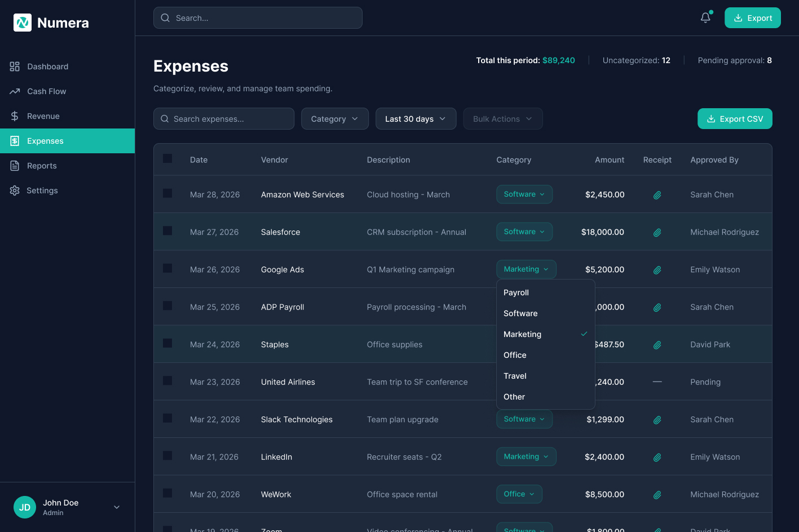View receipt for LinkedIn expense
799x532 pixels.
point(657,458)
